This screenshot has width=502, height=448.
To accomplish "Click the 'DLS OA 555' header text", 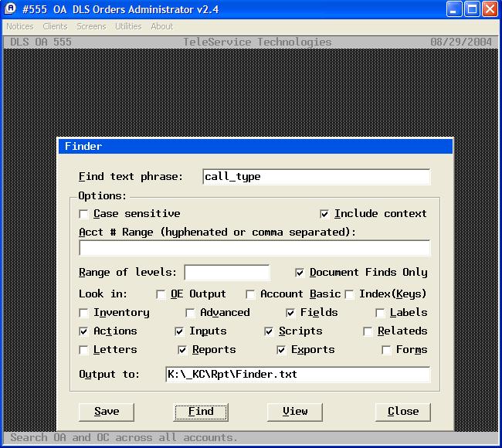I will click(41, 42).
